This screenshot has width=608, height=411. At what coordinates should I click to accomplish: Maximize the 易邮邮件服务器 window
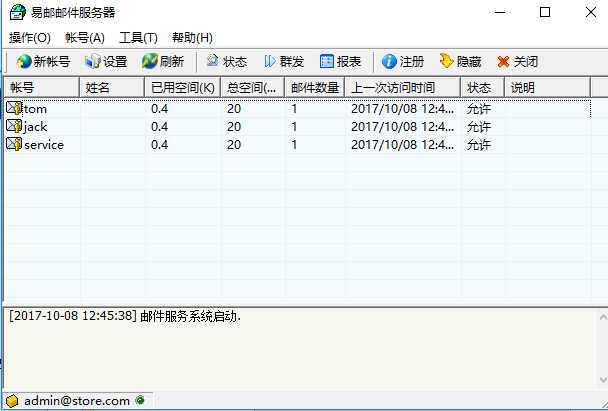[545, 12]
